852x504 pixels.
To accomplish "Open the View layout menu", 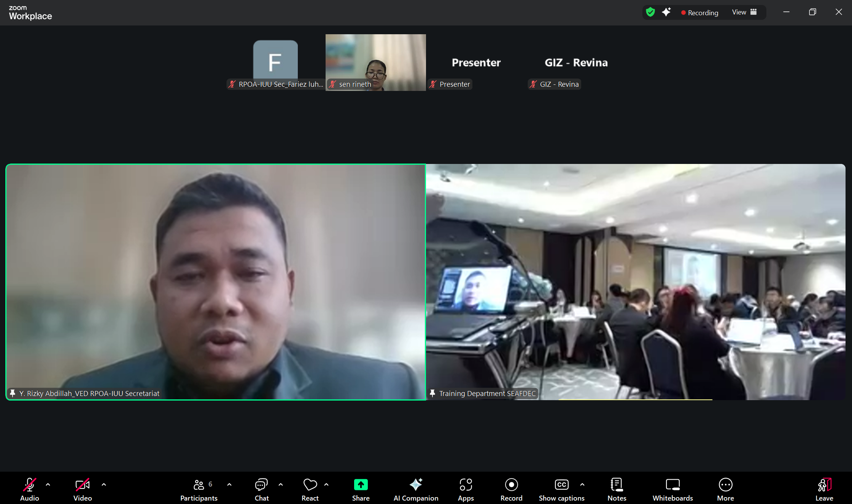I will (x=744, y=12).
